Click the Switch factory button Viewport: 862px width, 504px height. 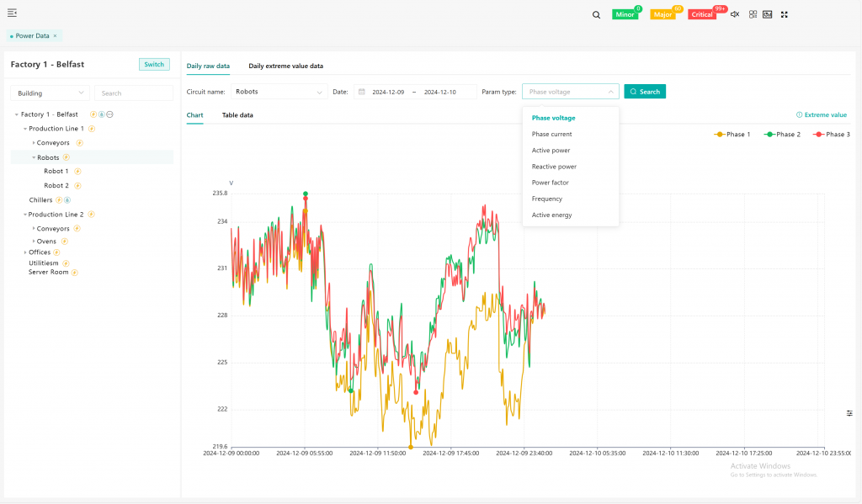pyautogui.click(x=154, y=65)
